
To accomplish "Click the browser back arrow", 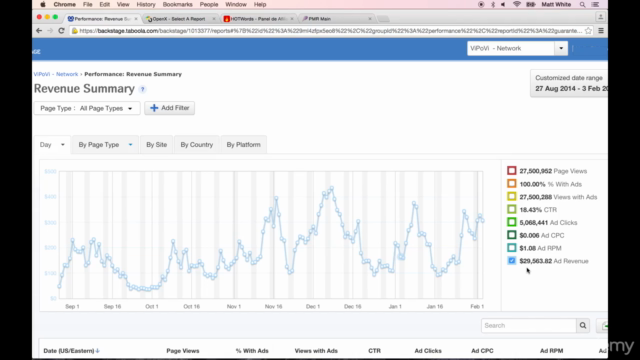I will (x=39, y=31).
